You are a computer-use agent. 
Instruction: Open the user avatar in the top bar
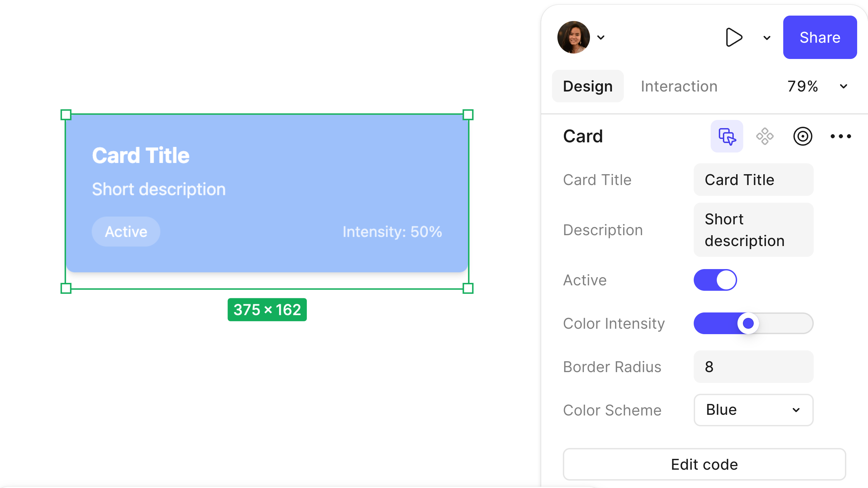tap(574, 37)
